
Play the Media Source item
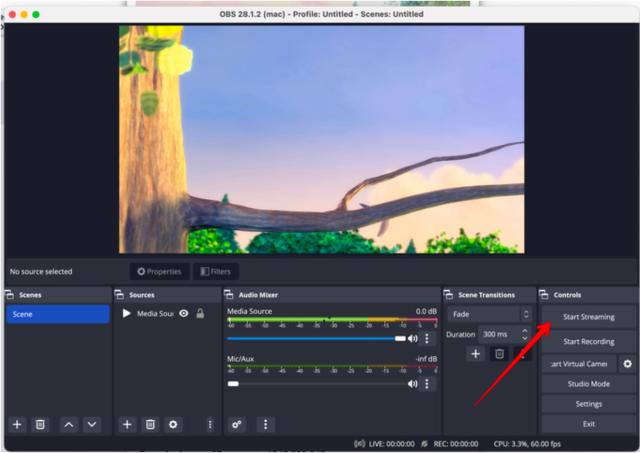click(126, 313)
